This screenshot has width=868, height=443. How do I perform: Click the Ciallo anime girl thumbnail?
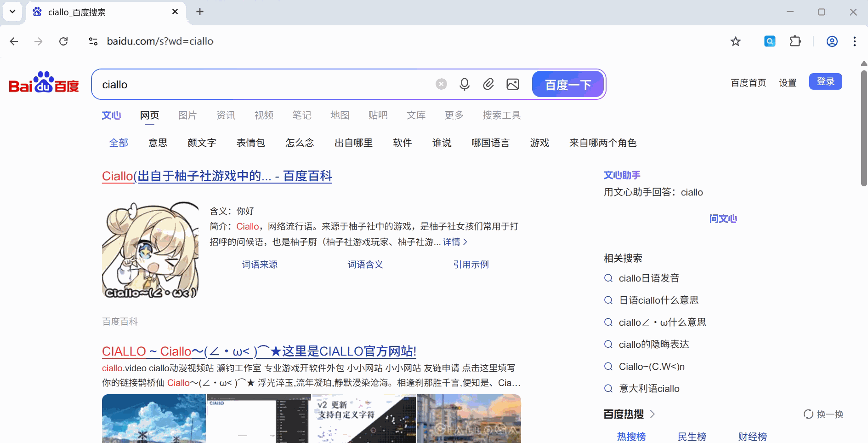click(x=150, y=248)
